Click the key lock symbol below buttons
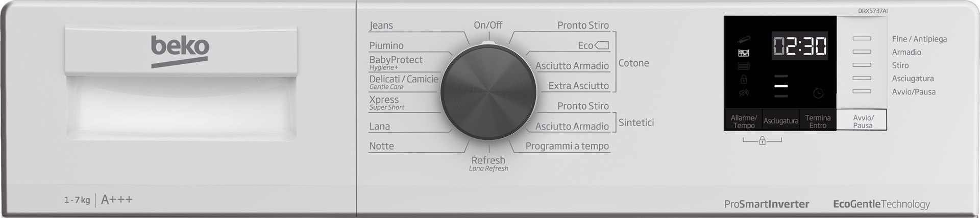 coord(762,140)
